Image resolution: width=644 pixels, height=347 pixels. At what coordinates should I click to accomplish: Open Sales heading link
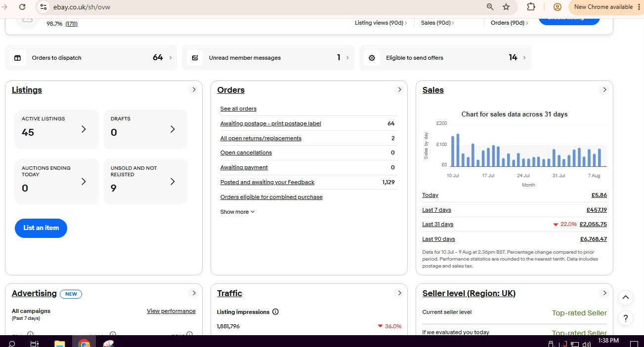pyautogui.click(x=433, y=90)
